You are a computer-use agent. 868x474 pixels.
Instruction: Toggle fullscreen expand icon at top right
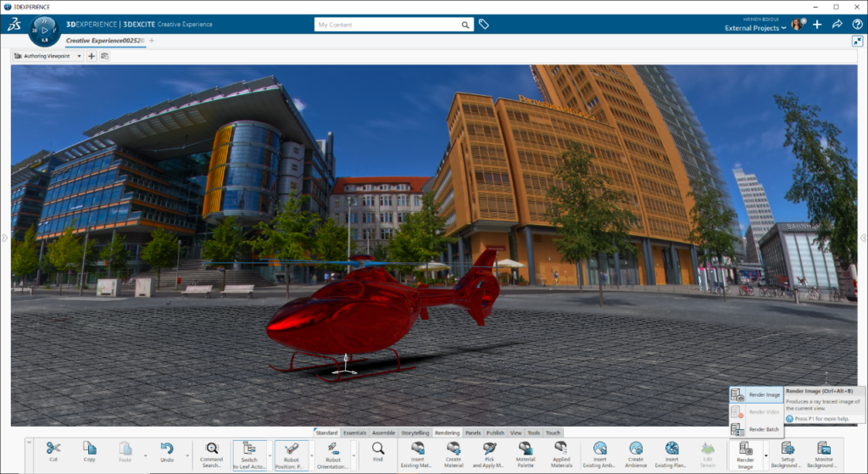point(857,41)
